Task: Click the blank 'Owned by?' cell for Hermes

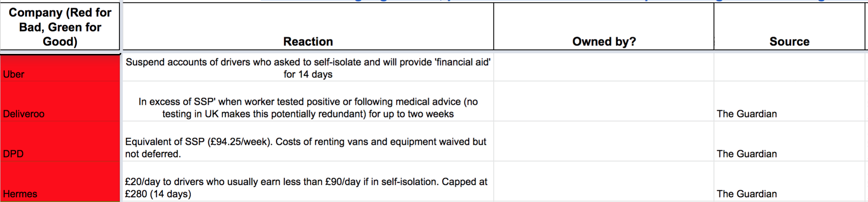Action: click(604, 182)
